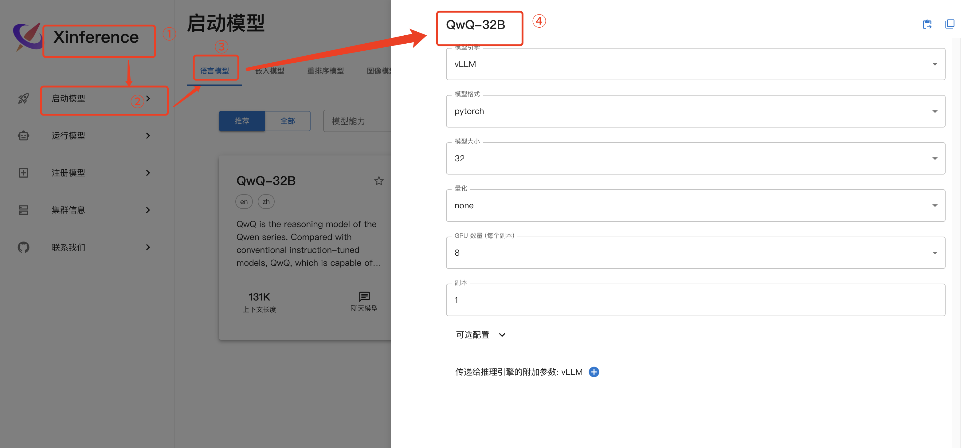This screenshot has height=448, width=980.
Task: Click the right panel scrollbar
Action: point(956,243)
